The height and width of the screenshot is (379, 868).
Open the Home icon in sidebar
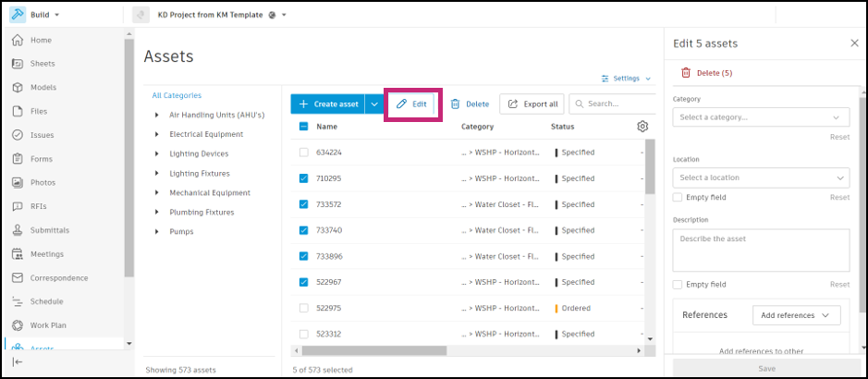click(x=18, y=40)
